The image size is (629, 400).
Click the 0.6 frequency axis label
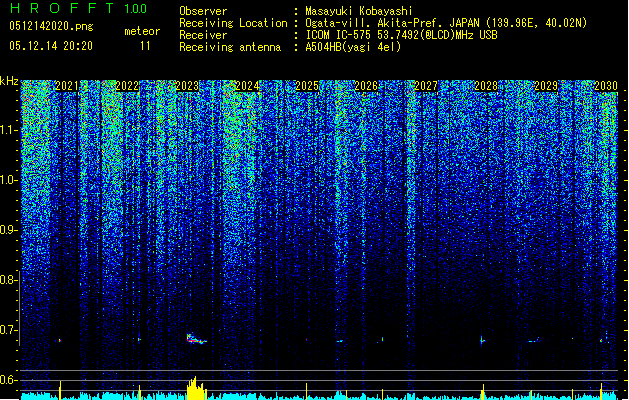tap(8, 380)
